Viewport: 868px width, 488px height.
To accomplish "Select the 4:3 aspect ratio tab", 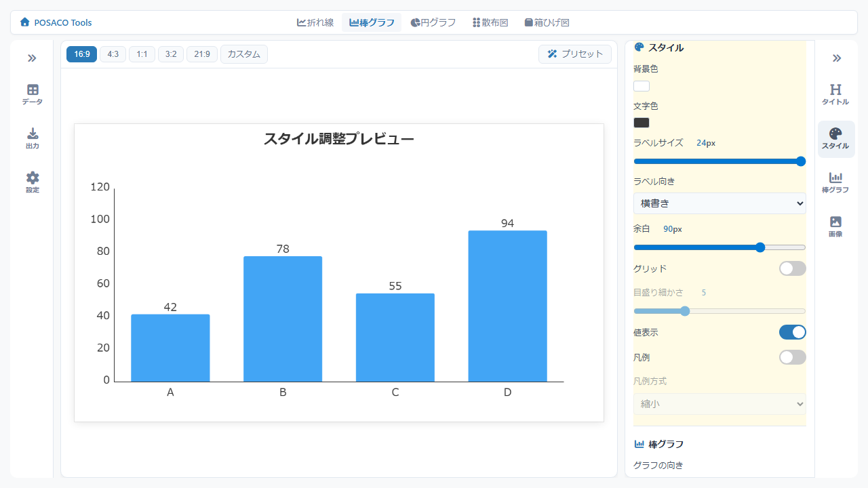I will (x=113, y=55).
